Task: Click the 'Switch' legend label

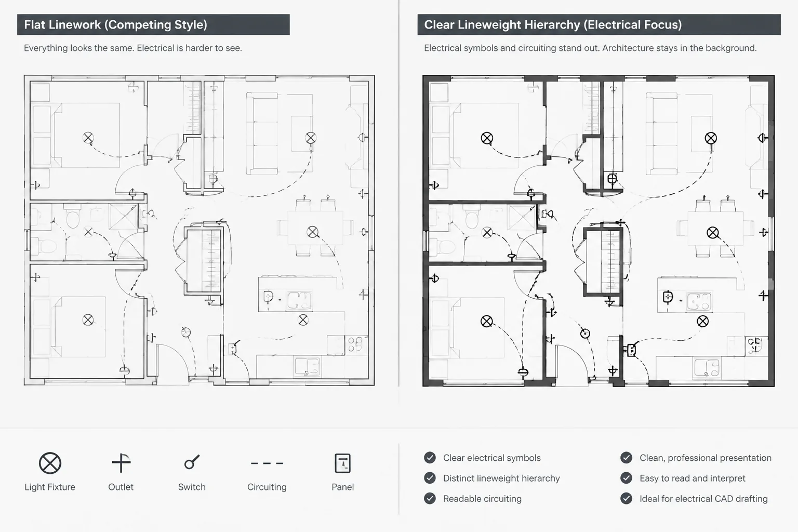Action: click(192, 487)
